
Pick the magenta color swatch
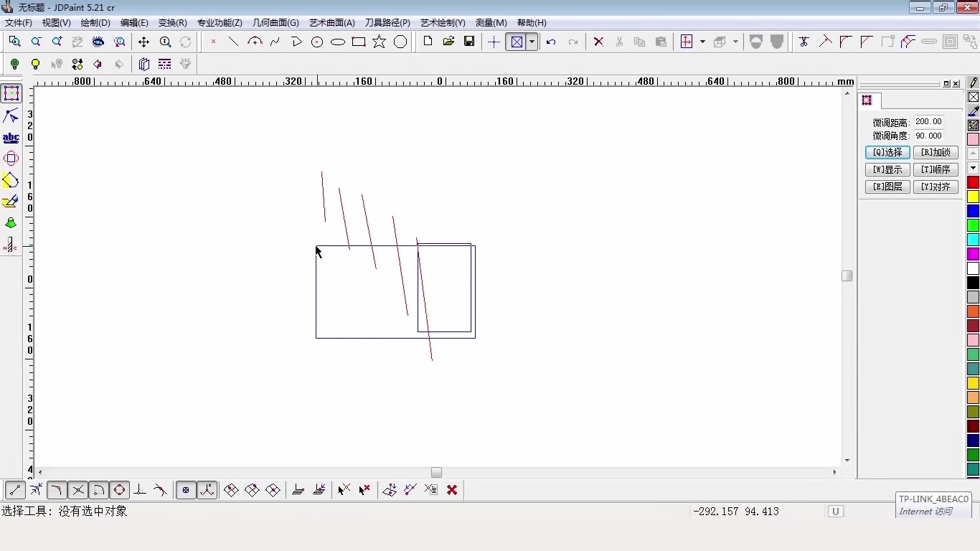pyautogui.click(x=973, y=254)
